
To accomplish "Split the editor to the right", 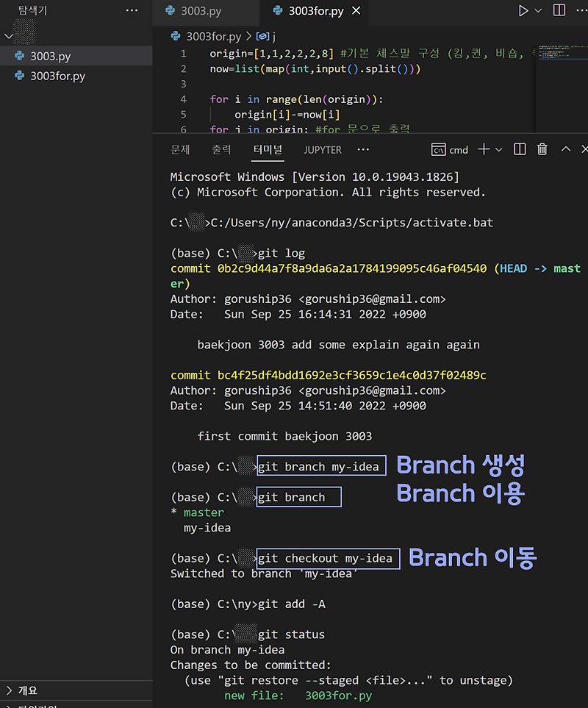I will tap(559, 10).
